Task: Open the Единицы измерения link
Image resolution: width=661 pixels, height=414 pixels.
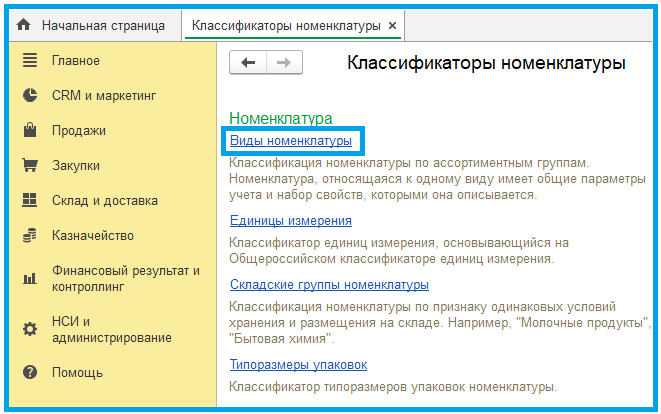Action: (x=290, y=221)
